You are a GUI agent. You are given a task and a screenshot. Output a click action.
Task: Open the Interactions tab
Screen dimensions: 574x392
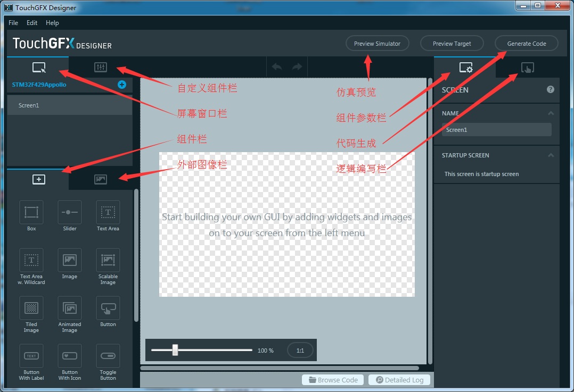[528, 67]
